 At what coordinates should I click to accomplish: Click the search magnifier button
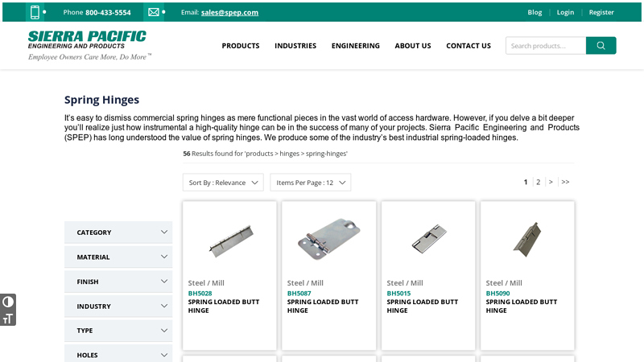(601, 46)
